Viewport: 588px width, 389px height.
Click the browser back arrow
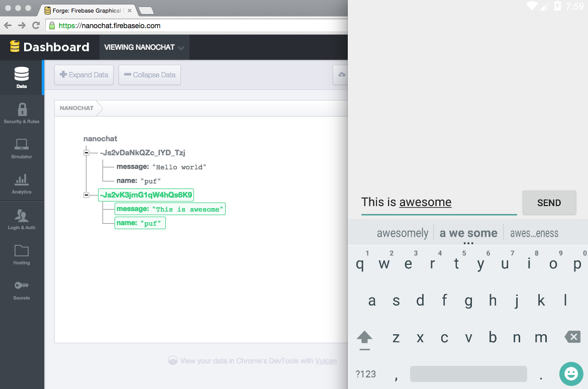(x=8, y=26)
